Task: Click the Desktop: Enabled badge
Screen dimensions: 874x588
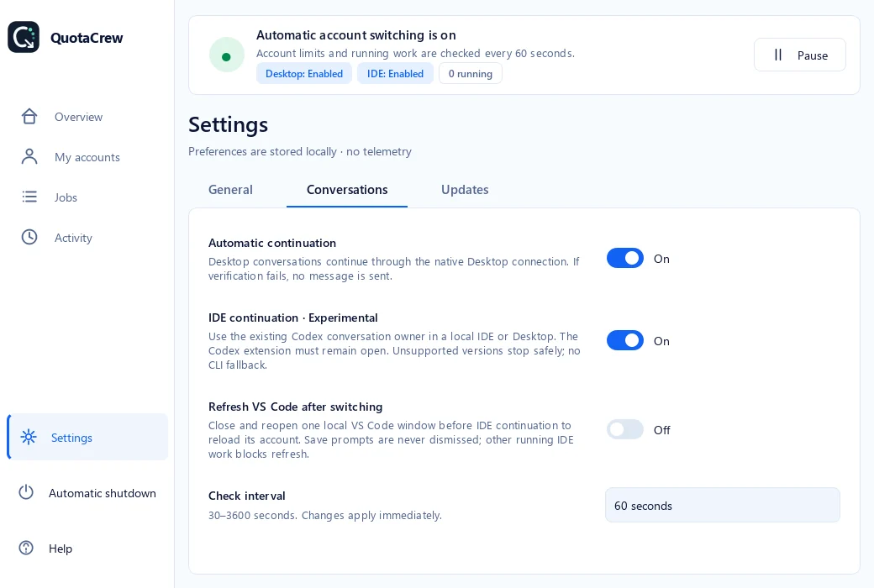Action: [303, 74]
